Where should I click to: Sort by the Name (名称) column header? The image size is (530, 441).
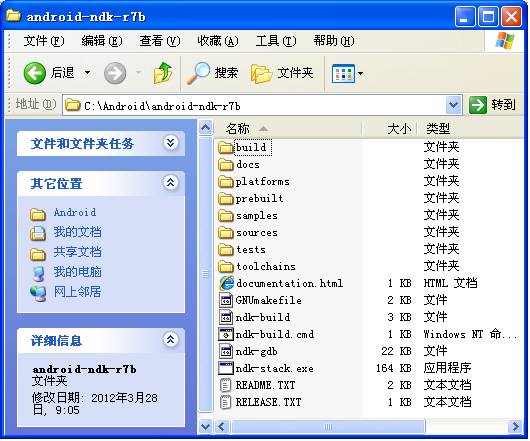click(288, 129)
